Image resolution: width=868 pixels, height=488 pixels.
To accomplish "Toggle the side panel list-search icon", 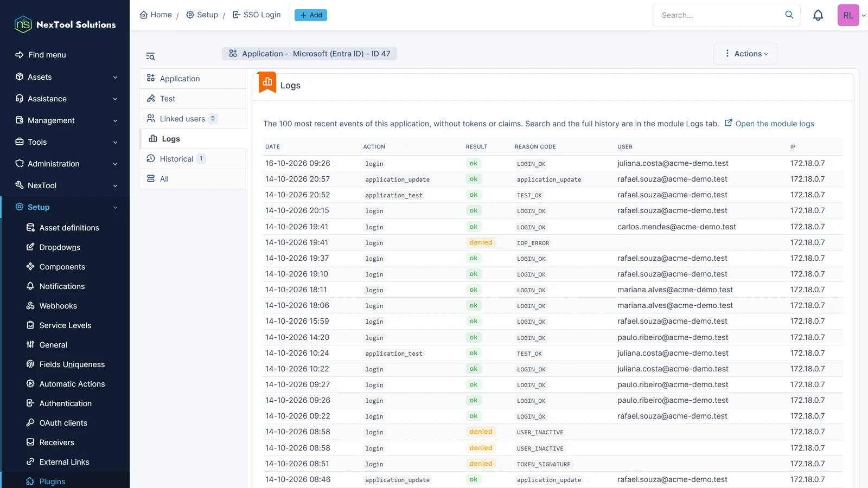I will coord(150,56).
